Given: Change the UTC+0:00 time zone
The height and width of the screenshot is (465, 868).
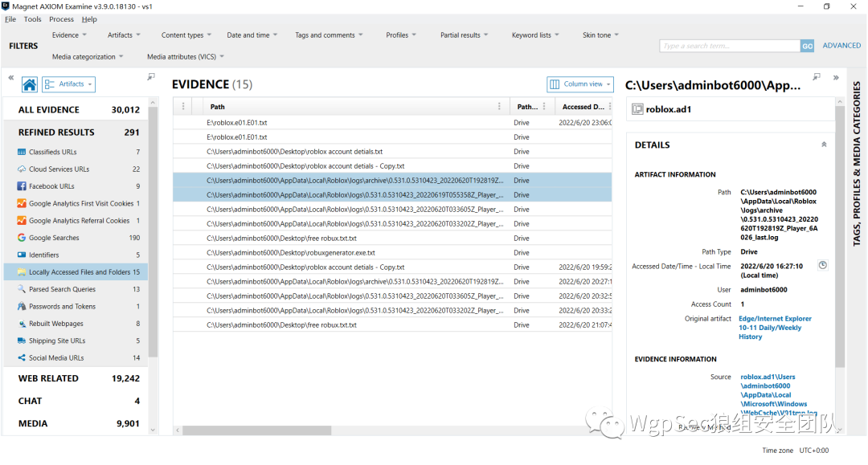Looking at the screenshot, I should 813,451.
